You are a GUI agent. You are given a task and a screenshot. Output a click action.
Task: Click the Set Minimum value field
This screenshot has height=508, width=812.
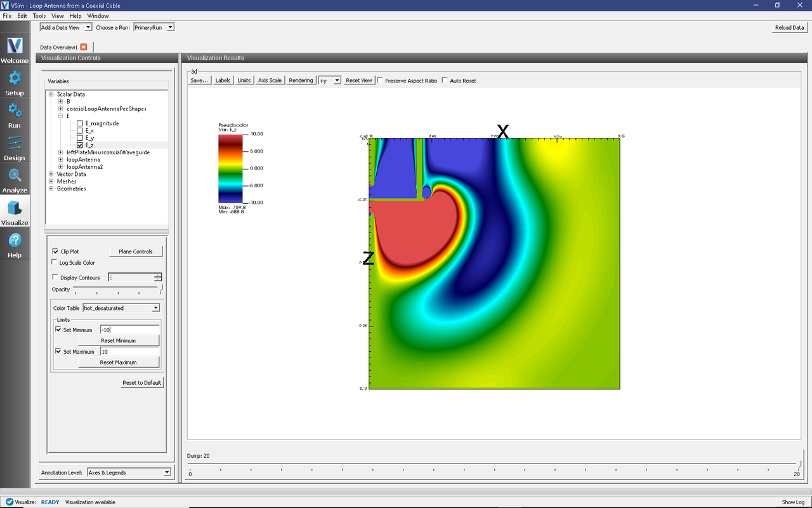tap(129, 330)
